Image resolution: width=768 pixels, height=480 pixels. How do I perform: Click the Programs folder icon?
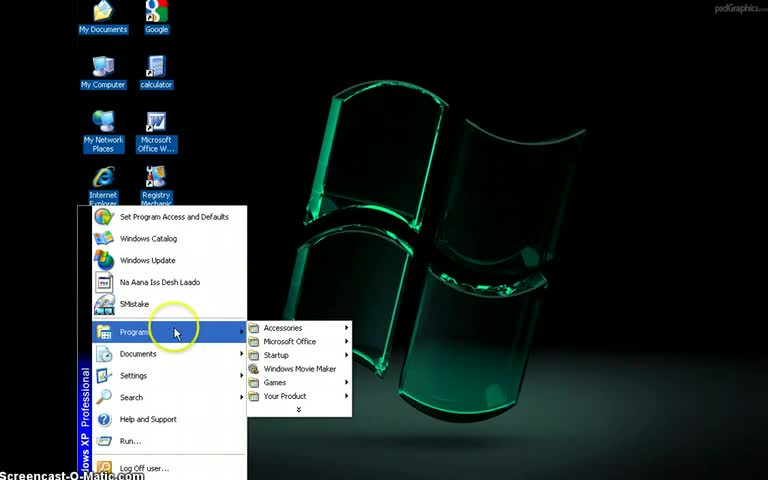[x=104, y=332]
